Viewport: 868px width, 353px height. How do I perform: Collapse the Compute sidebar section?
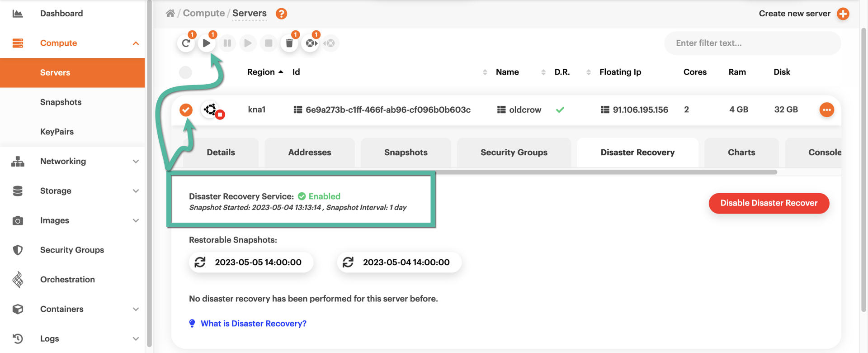coord(136,43)
